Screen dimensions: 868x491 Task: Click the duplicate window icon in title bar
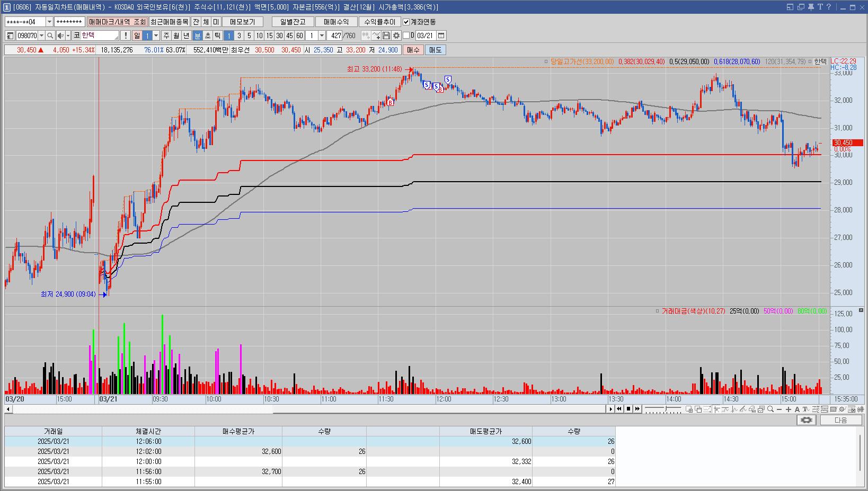pyautogui.click(x=801, y=7)
